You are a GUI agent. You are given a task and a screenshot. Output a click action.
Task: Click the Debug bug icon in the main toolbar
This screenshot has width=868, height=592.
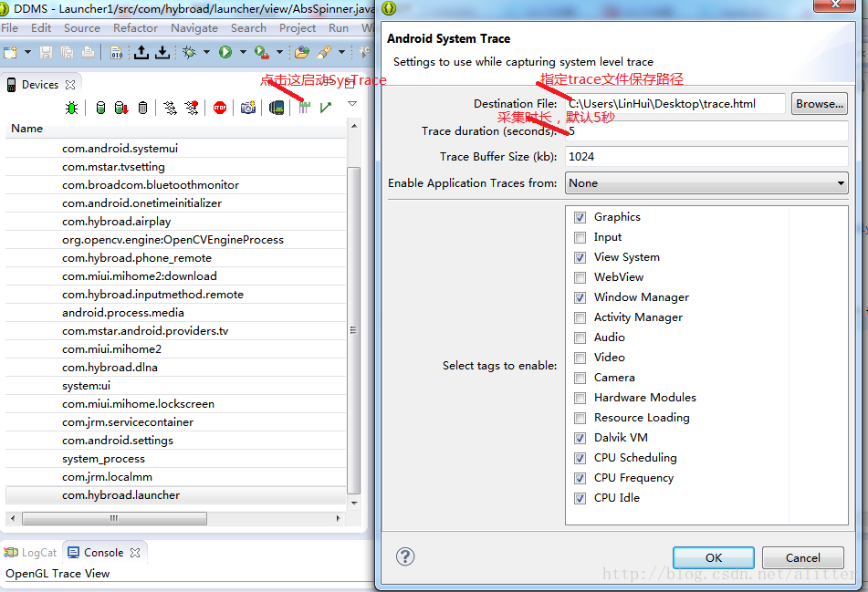pos(189,53)
